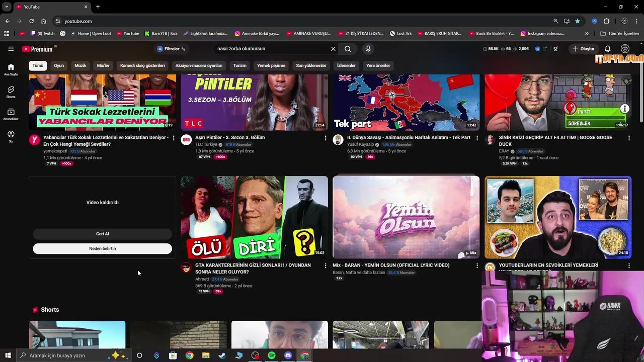The width and height of the screenshot is (644, 362).
Task: Open options for the Yemin Olsun mix
Action: [477, 265]
